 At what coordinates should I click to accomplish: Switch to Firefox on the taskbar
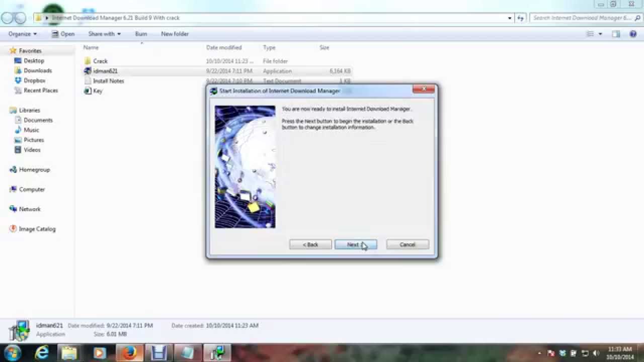129,353
